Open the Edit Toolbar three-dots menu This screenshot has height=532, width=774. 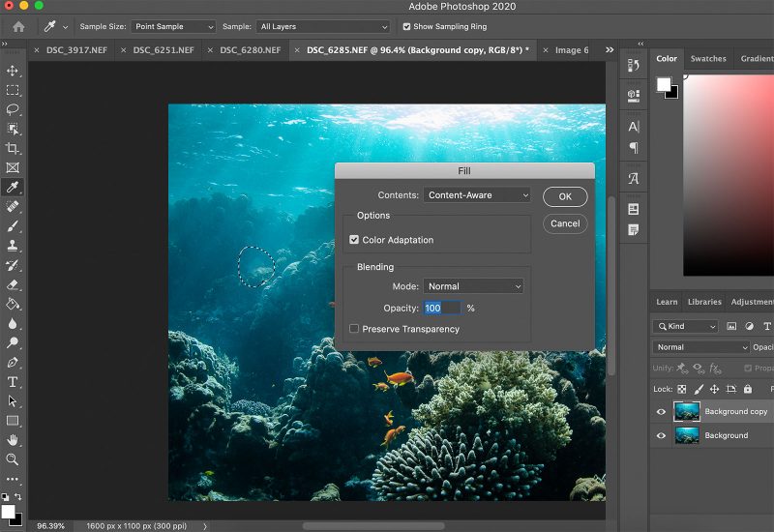tap(13, 479)
